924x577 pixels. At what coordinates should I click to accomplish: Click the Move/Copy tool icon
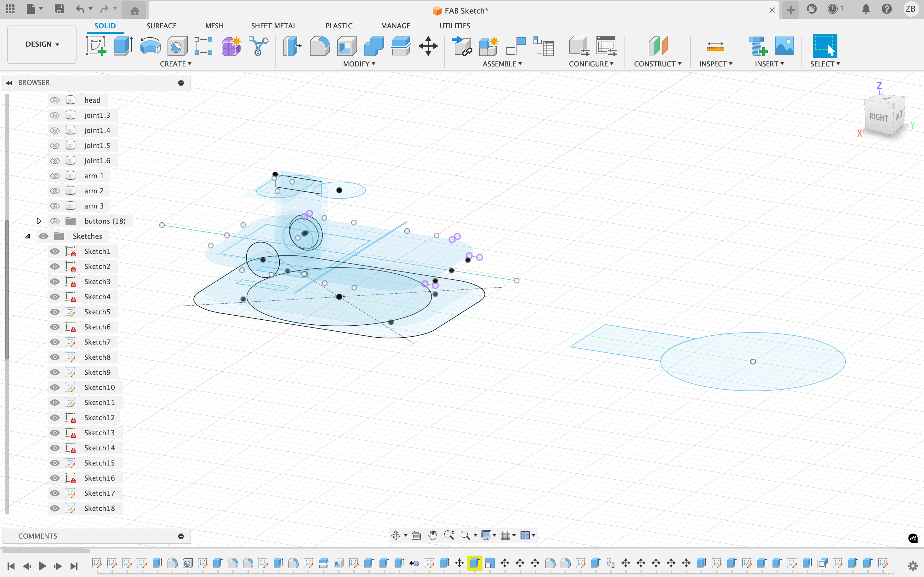[x=428, y=46]
